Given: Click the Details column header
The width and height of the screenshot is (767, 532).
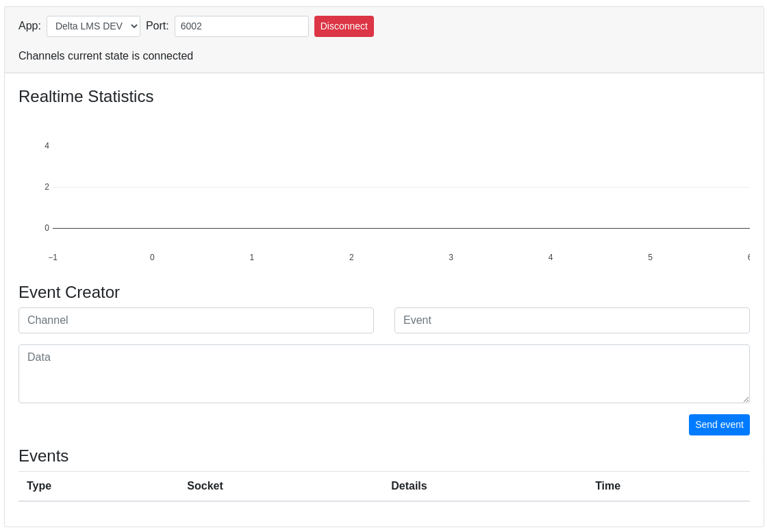Looking at the screenshot, I should coord(409,485).
